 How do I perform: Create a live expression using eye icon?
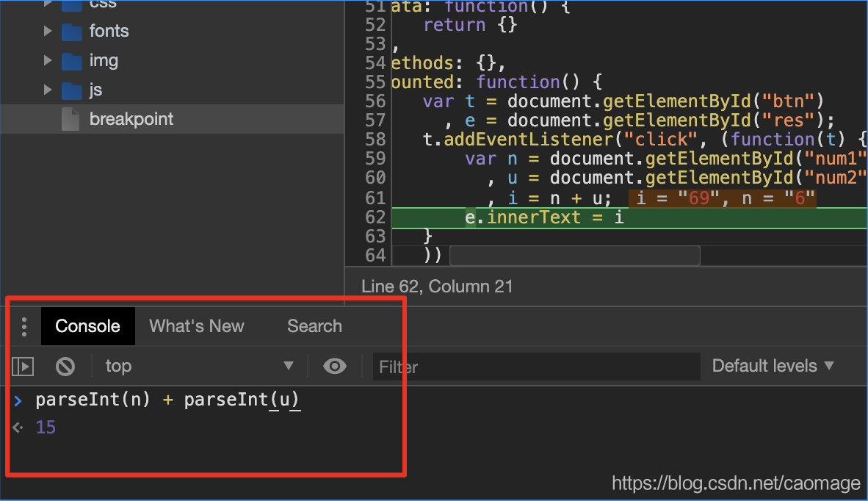point(334,366)
